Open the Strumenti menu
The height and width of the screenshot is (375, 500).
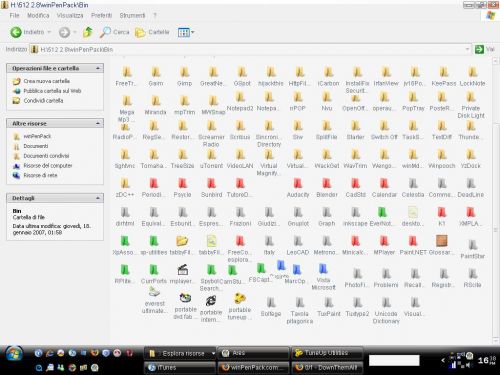132,15
